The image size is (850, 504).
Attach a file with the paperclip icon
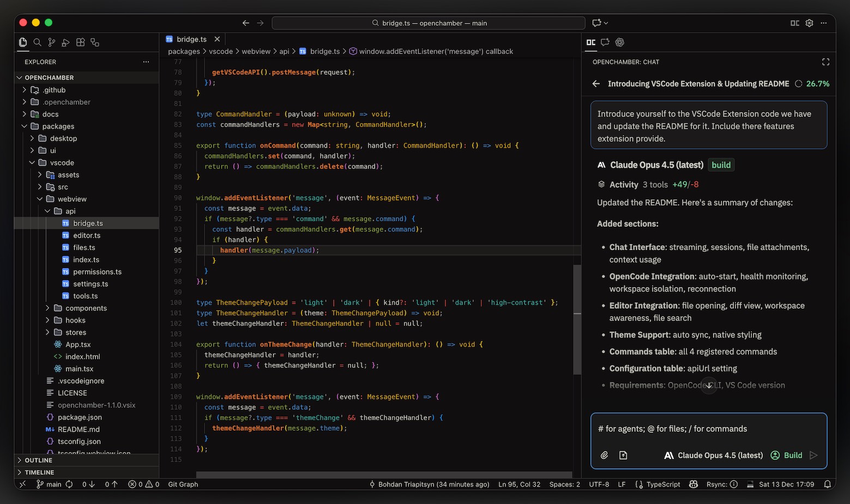click(604, 455)
